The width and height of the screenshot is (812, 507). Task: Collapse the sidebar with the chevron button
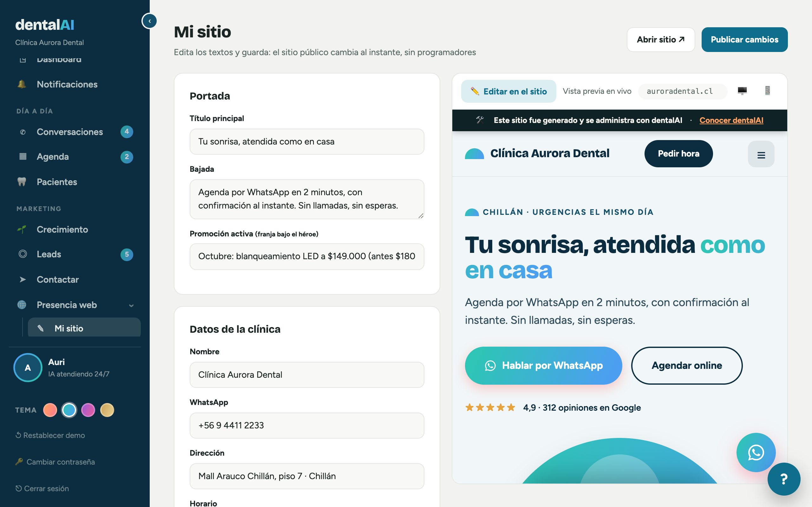149,21
